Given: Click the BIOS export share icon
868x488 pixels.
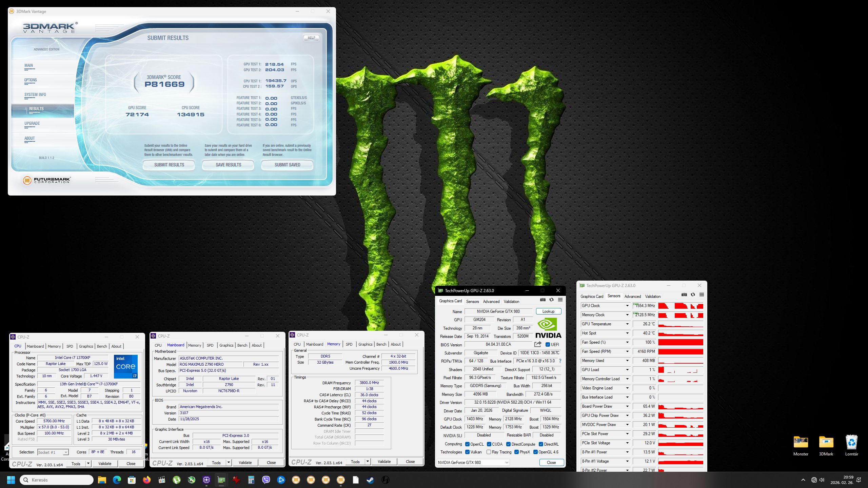Looking at the screenshot, I should tap(538, 344).
